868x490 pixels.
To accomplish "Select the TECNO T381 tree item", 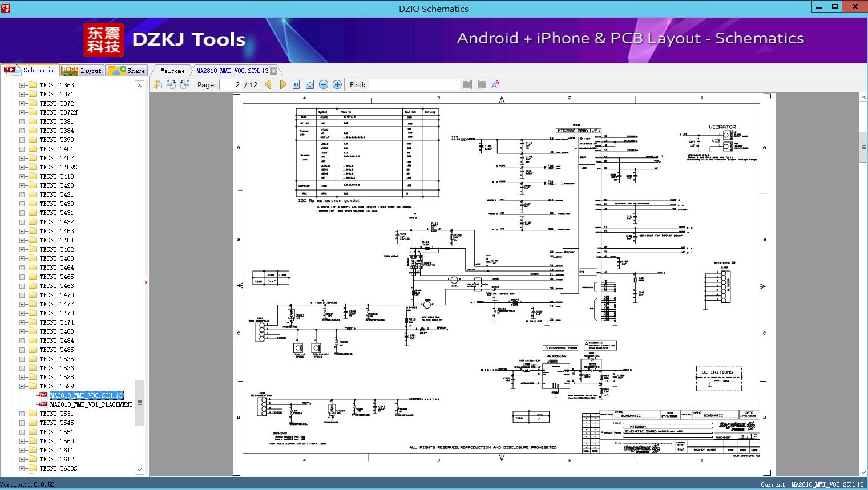I will (x=56, y=122).
